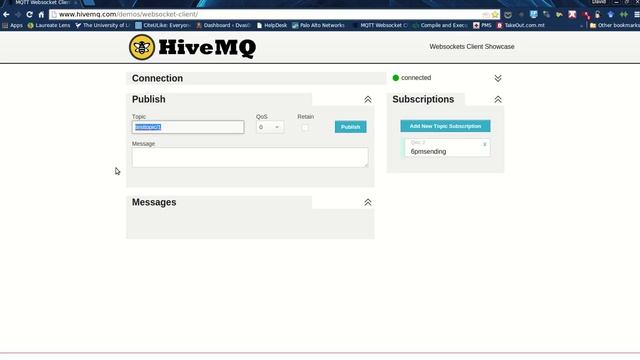Click the browser forward arrow
Screen dimensions: 640x360
tap(18, 14)
